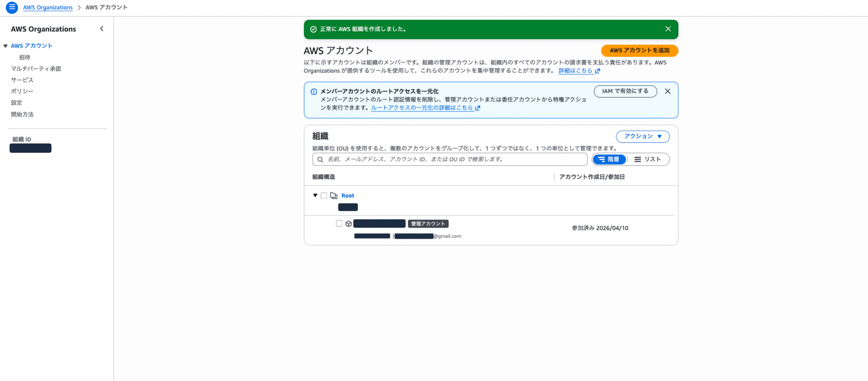Click the success checkmark icon in the green banner

click(x=313, y=29)
